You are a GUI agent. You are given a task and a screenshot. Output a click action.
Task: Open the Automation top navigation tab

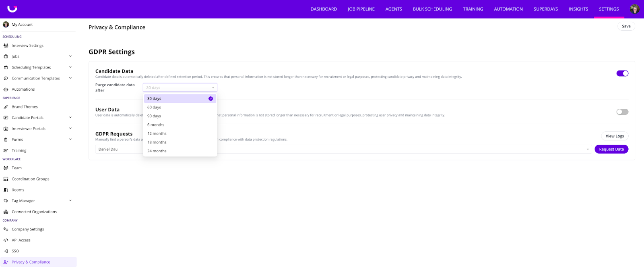tap(508, 9)
